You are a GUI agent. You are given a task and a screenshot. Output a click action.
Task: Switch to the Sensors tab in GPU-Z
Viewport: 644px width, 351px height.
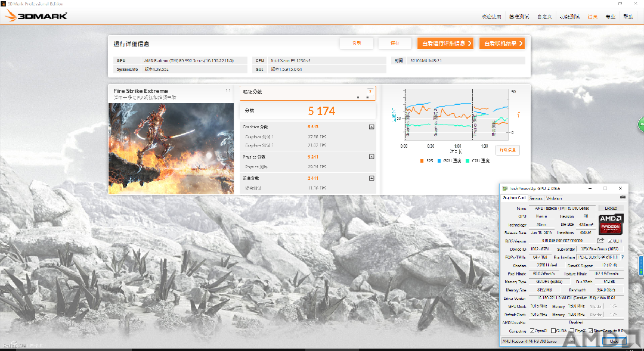[535, 198]
